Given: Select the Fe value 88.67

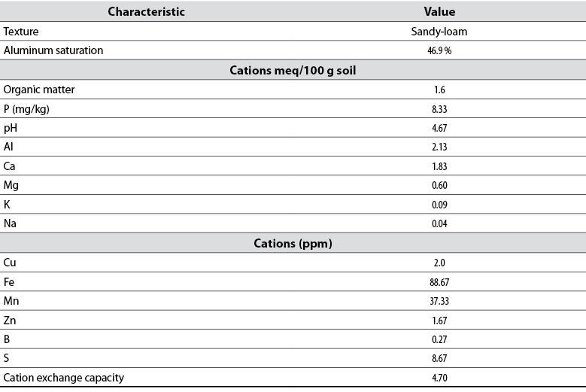Looking at the screenshot, I should tap(440, 282).
